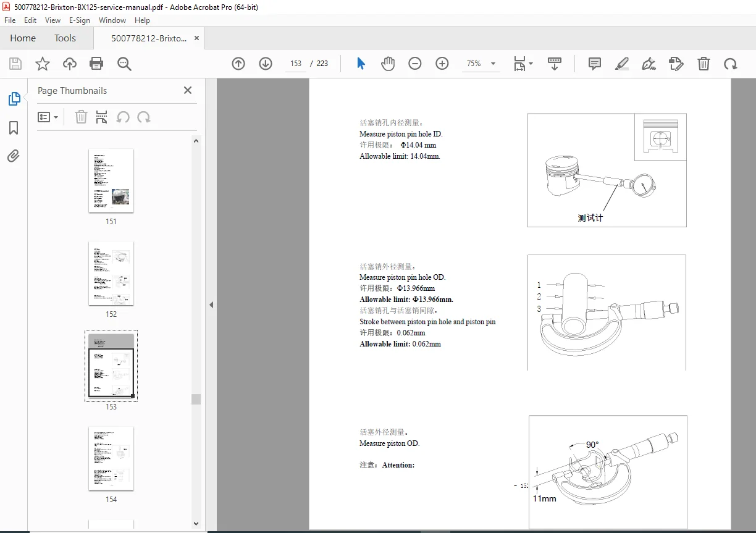Click the piston bore gauge diagram
The height and width of the screenshot is (533, 756).
click(607, 170)
